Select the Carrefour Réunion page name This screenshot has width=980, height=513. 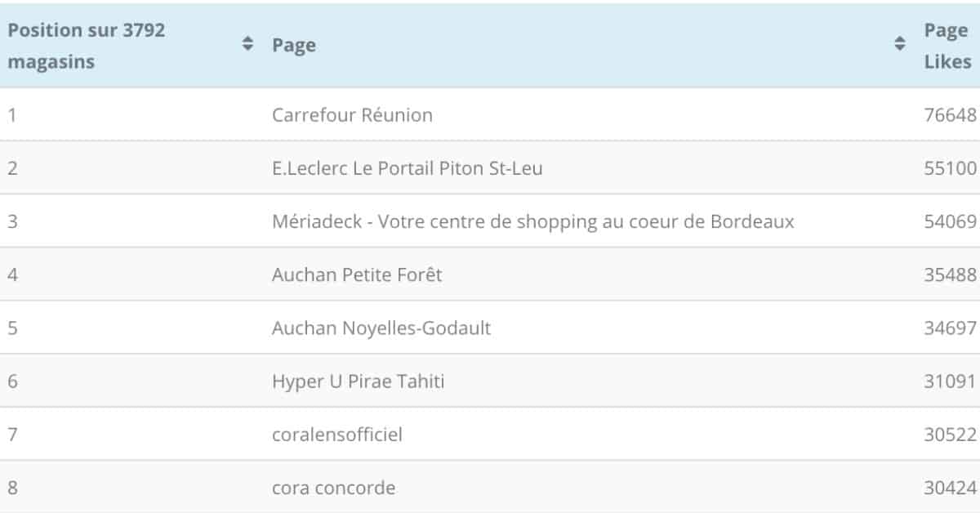[352, 115]
